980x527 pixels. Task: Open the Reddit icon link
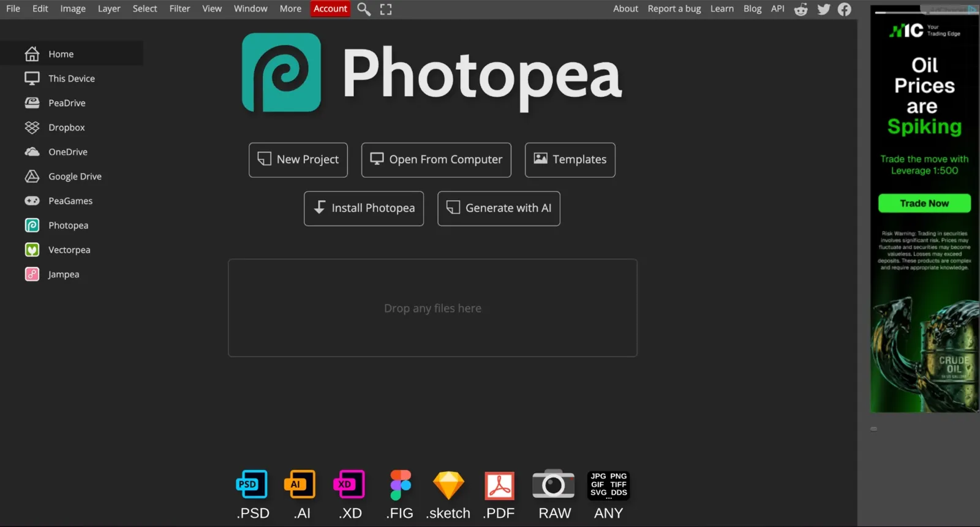[x=801, y=9]
